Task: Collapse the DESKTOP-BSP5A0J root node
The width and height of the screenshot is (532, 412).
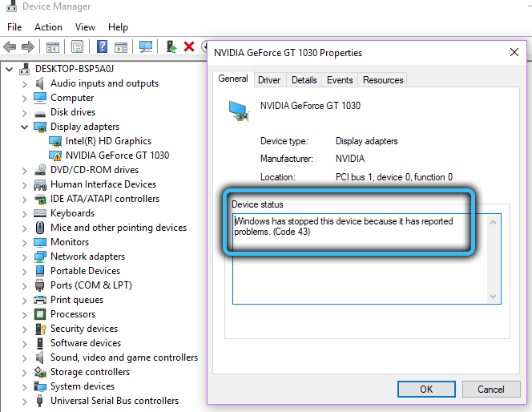Action: tap(10, 69)
